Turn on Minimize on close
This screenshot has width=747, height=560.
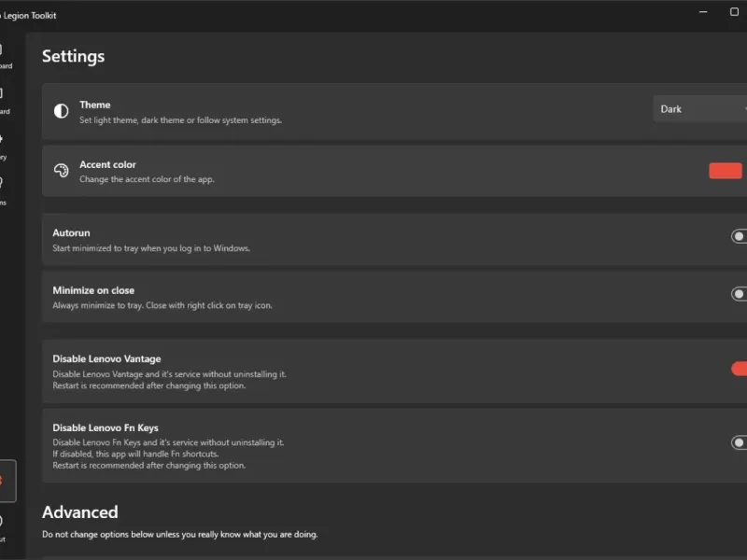click(x=739, y=295)
